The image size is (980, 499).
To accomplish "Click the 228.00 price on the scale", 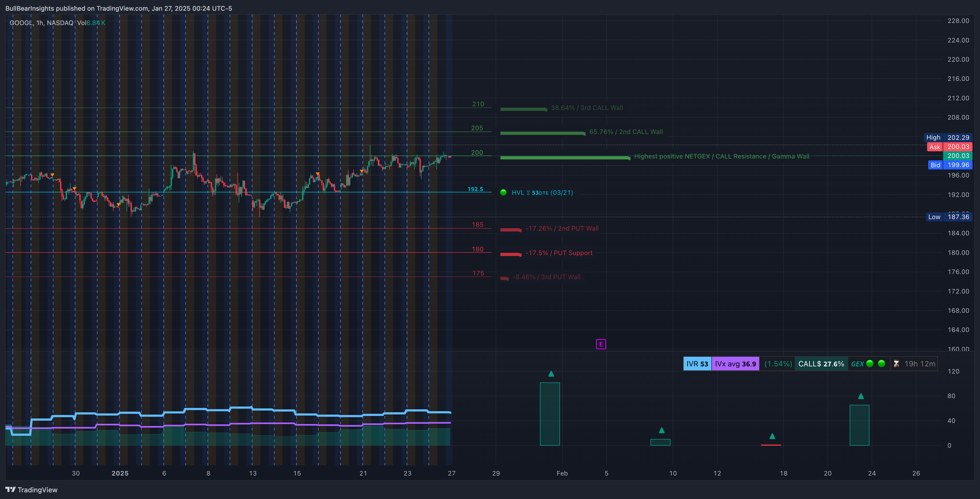I will 958,21.
